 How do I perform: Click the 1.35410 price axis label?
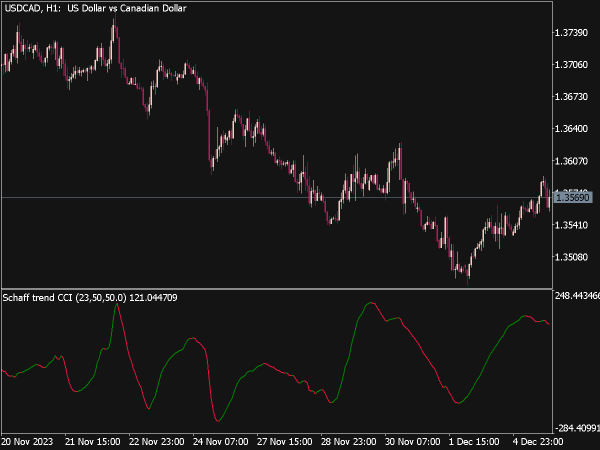[x=574, y=225]
